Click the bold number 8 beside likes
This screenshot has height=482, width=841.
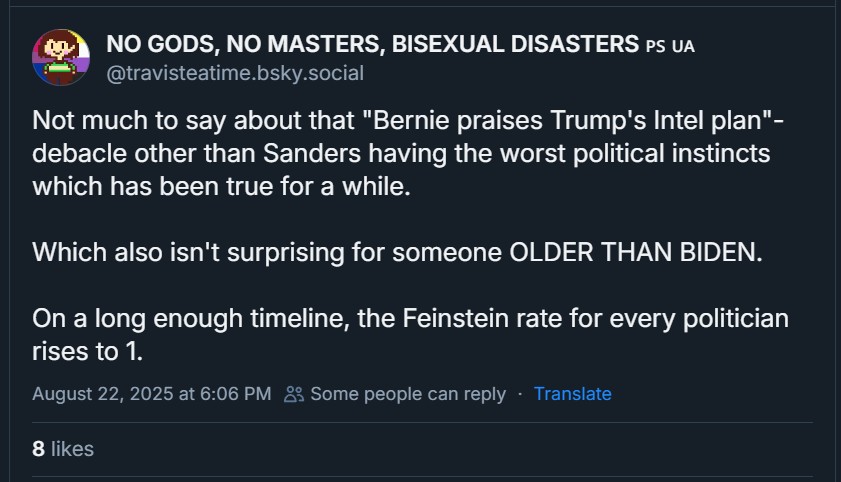38,449
